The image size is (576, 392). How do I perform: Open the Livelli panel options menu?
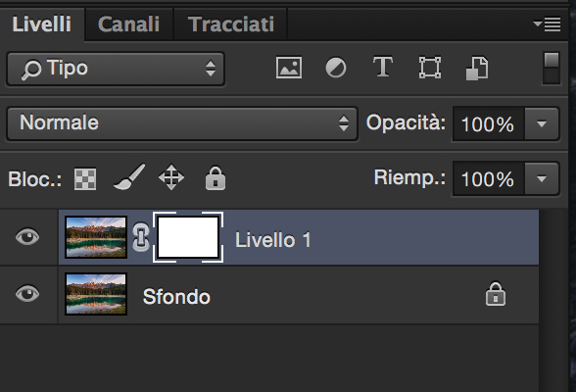(547, 24)
